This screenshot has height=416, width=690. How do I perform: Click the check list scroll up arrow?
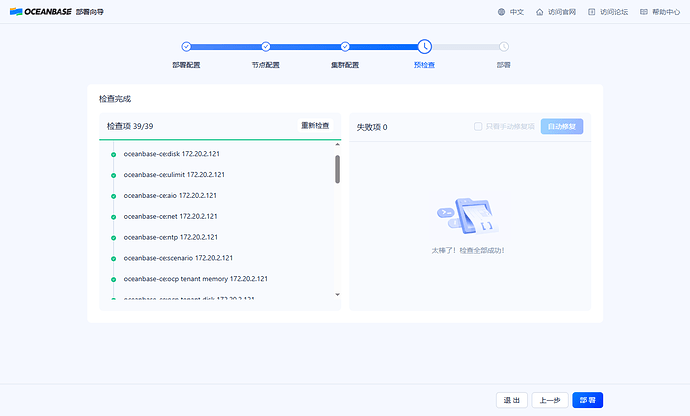coord(338,144)
